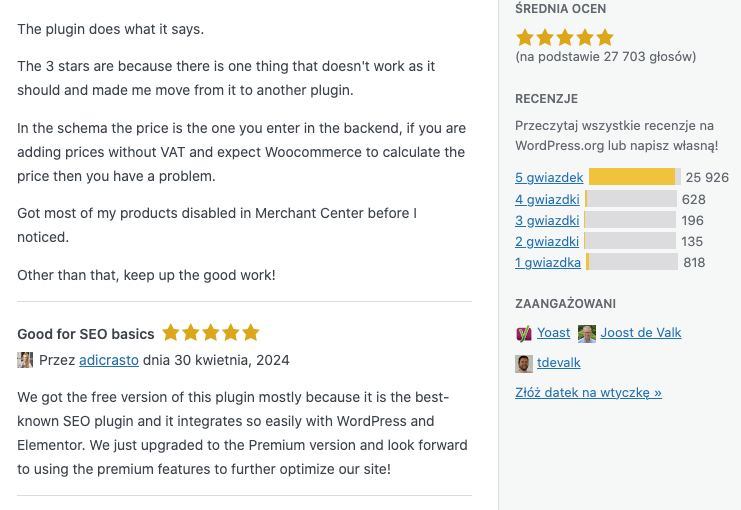
Task: Click the Good for SEO basics review title
Action: (86, 334)
